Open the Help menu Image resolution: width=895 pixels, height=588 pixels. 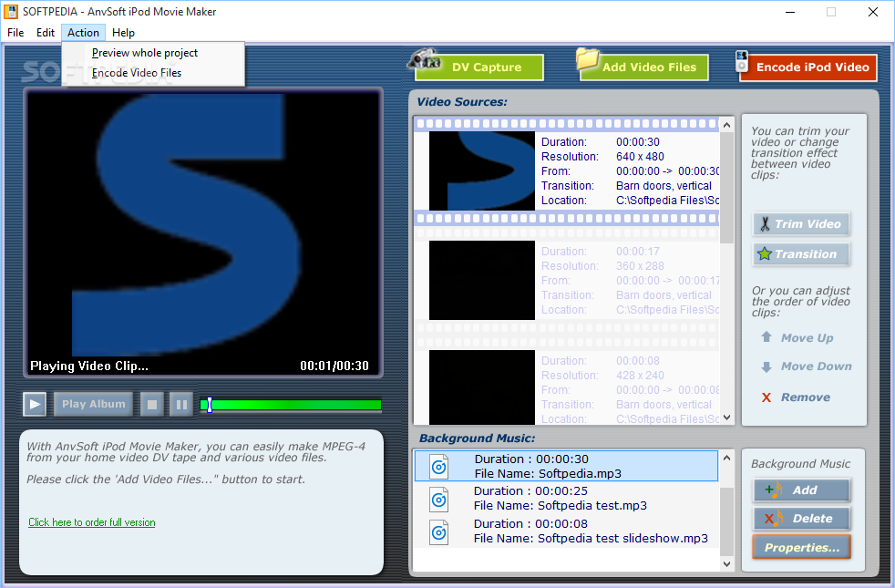pos(123,33)
